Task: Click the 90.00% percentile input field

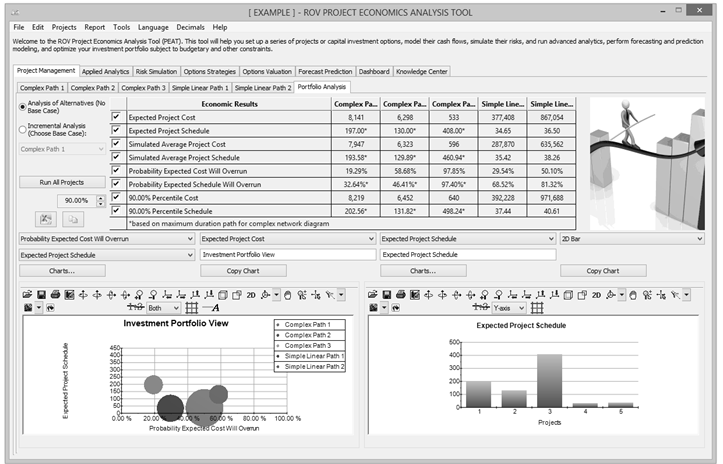Action: (77, 201)
